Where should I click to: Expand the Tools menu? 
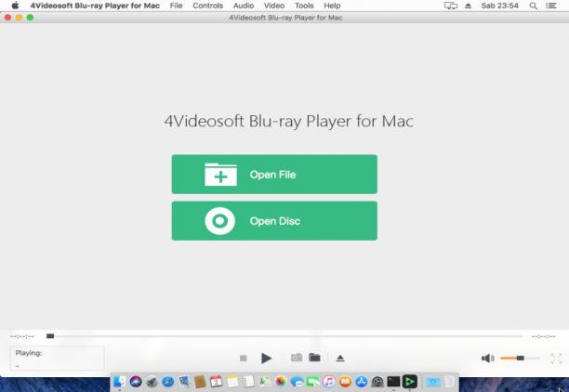pyautogui.click(x=304, y=6)
